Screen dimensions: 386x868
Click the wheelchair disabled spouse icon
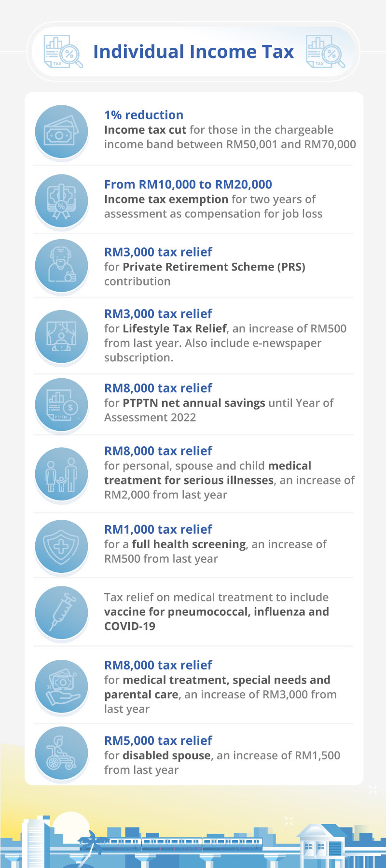coord(61,753)
